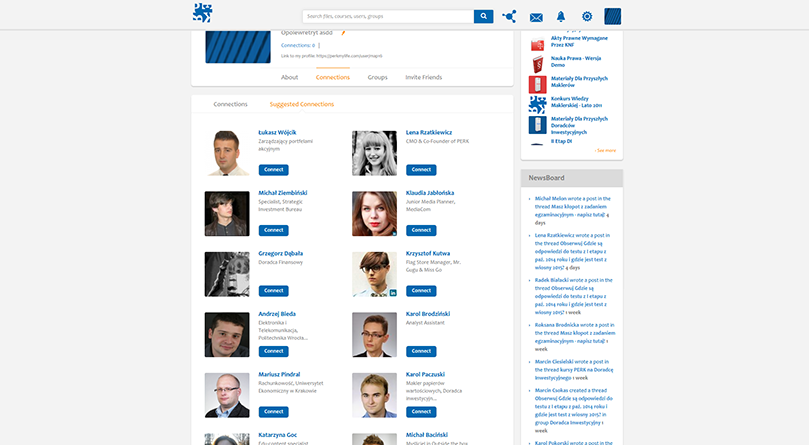Click the LinkedIn badge on Krzysztof Kutwa photo

coord(393,293)
